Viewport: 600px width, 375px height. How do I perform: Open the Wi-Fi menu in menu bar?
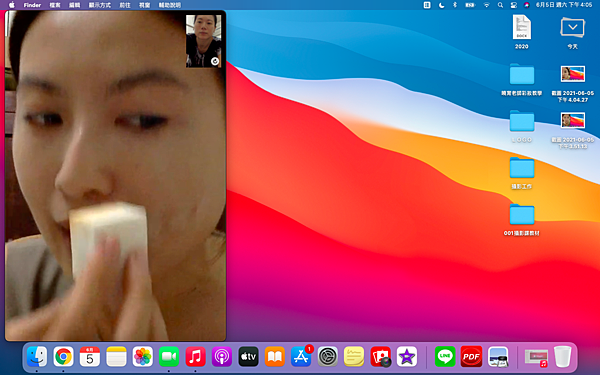486,5
